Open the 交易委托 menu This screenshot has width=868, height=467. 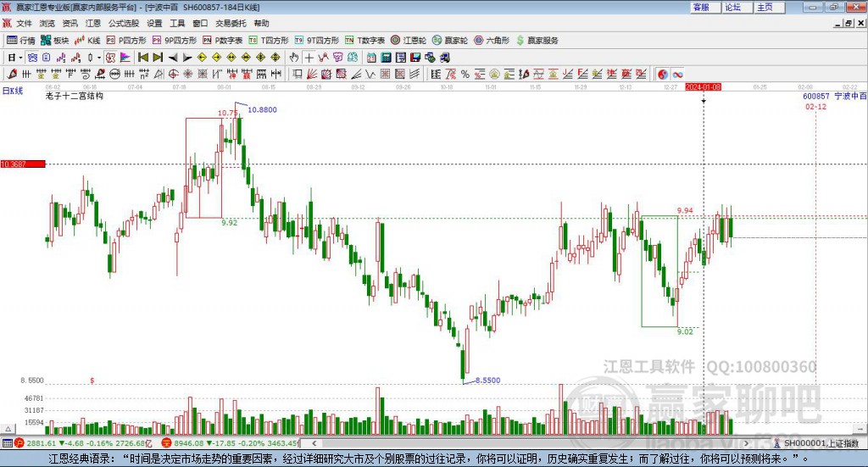click(231, 23)
